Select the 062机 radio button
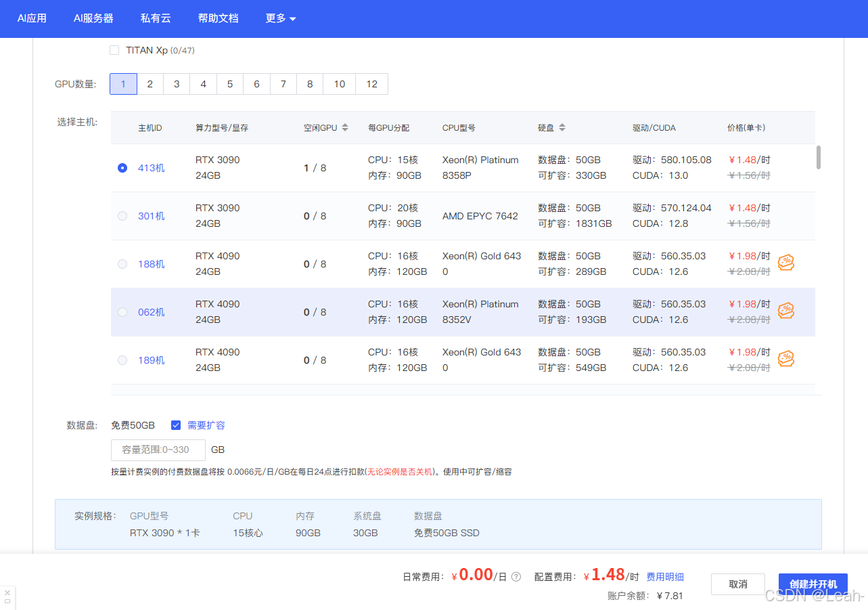Screen dimensions: 868x610 [122, 312]
